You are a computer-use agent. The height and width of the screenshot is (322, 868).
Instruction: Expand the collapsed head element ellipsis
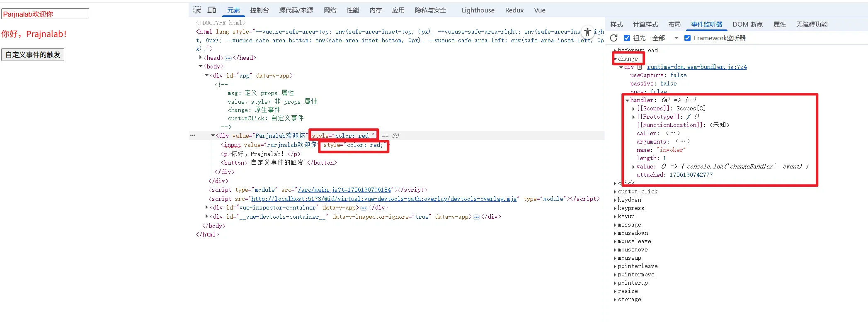pos(228,58)
